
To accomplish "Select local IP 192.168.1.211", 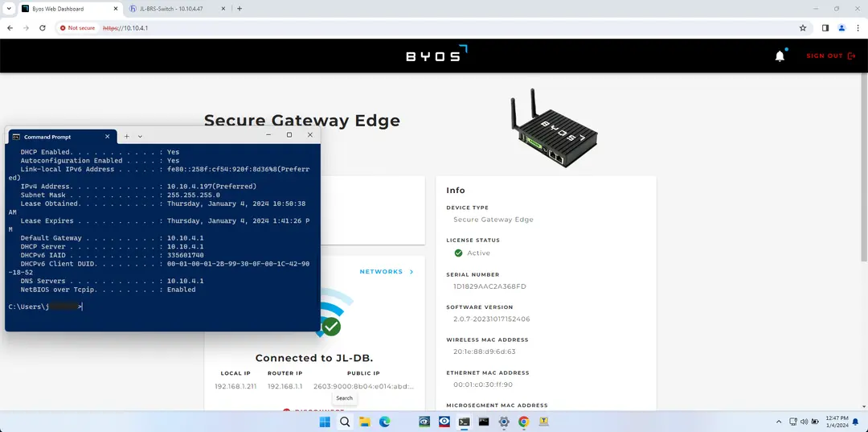I will point(235,387).
